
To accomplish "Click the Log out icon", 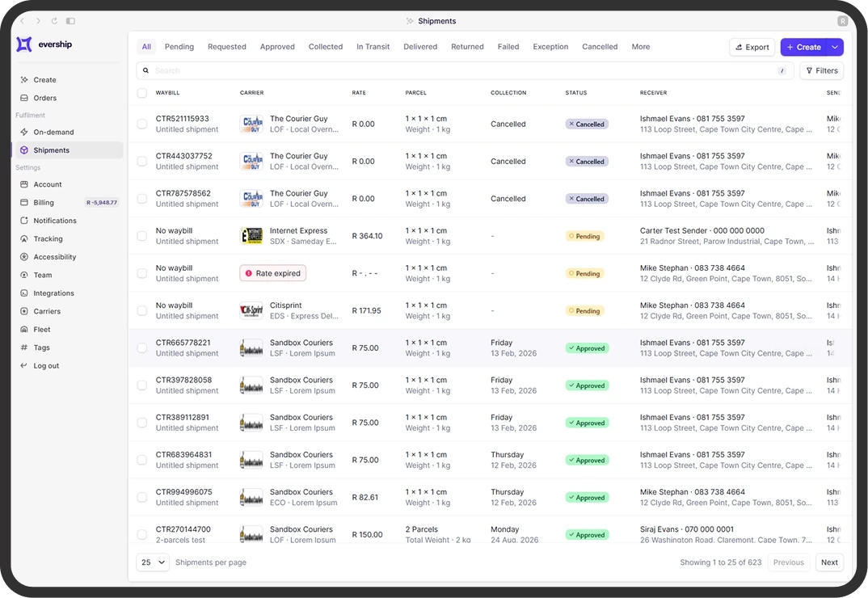I will pos(24,366).
